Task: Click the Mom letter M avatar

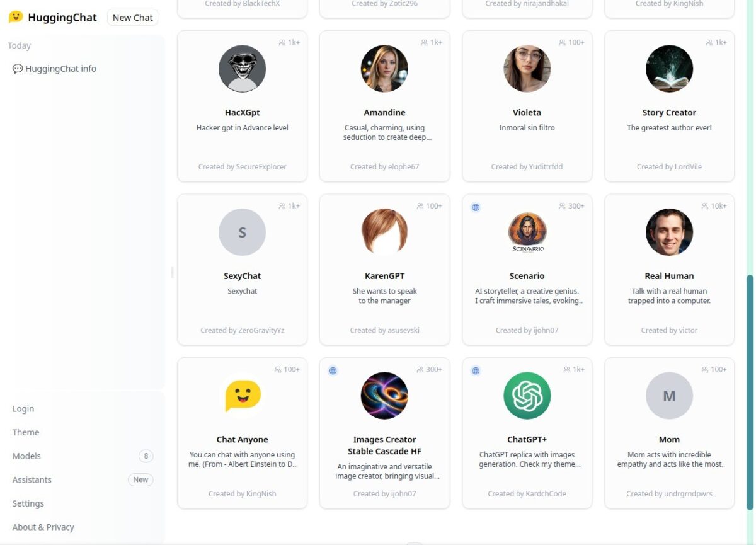Action: (669, 396)
